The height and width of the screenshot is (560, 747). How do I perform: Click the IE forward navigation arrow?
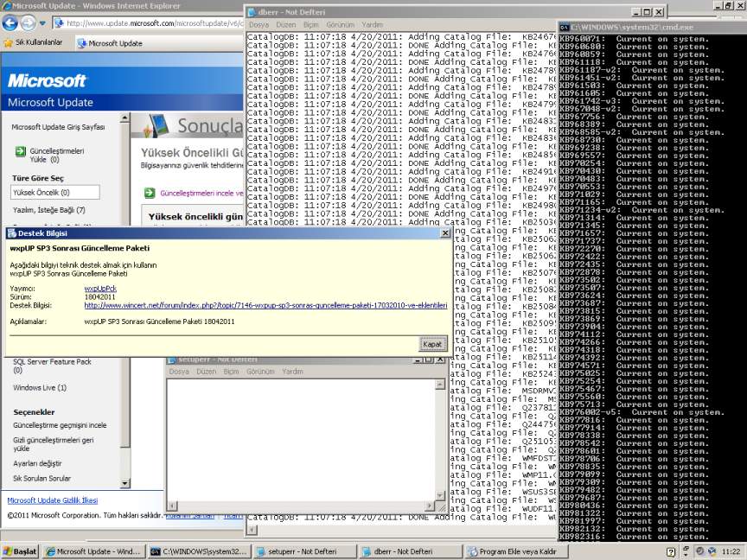tap(29, 23)
